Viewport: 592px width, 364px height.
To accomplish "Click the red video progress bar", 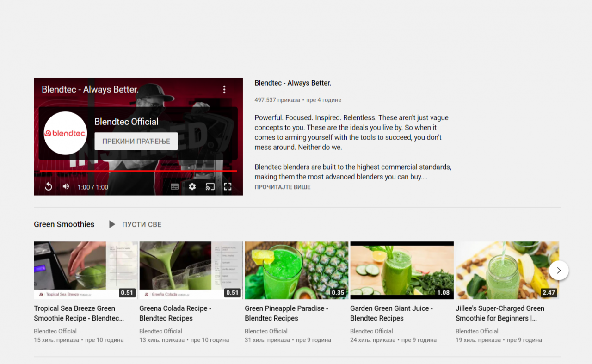I will point(138,171).
